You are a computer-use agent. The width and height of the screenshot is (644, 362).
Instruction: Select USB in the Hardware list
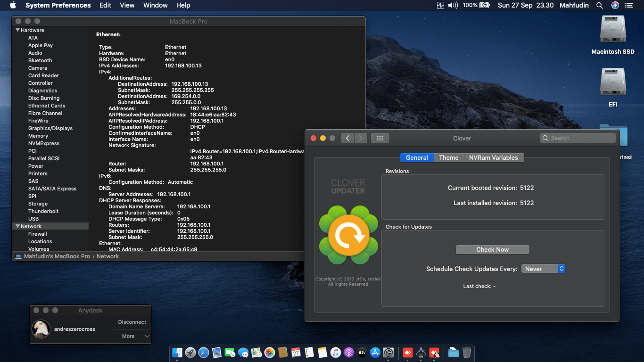coord(33,219)
